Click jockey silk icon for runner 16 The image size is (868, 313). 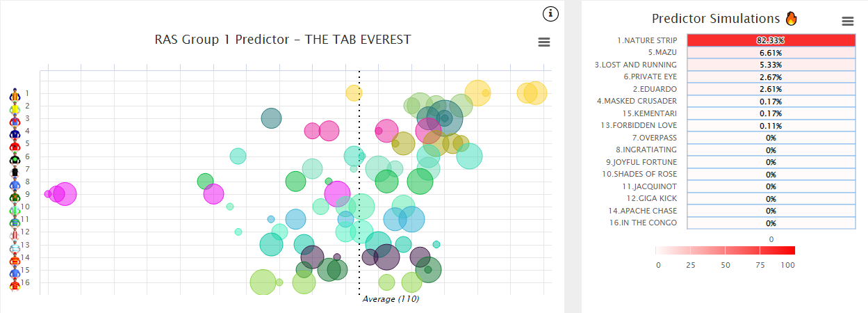click(15, 283)
